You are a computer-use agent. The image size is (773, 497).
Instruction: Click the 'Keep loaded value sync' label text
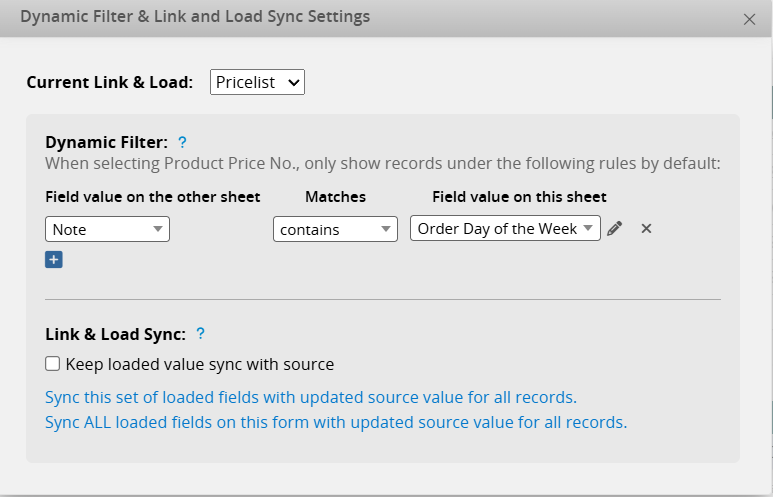pyautogui.click(x=199, y=364)
